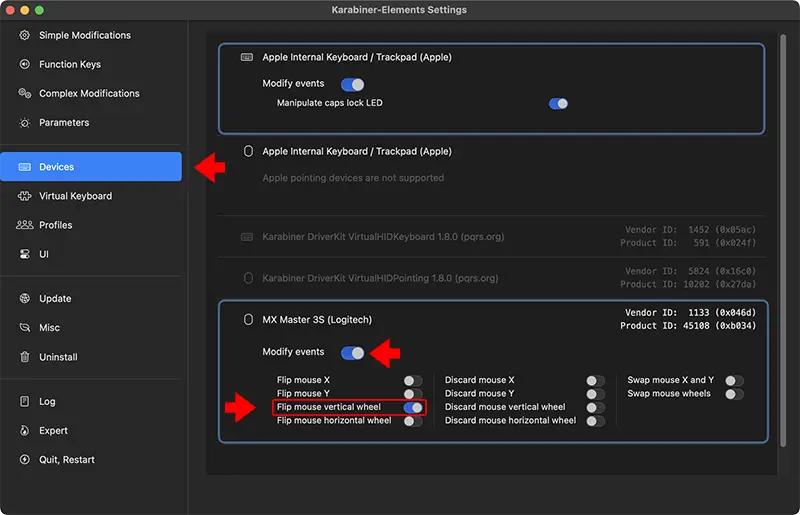Click mouse icon beside Apple pointing device entry

248,151
